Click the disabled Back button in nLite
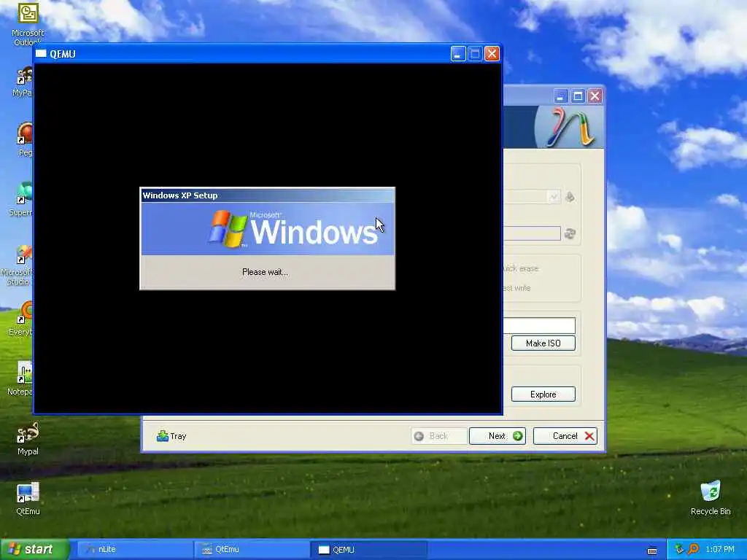 [x=438, y=436]
